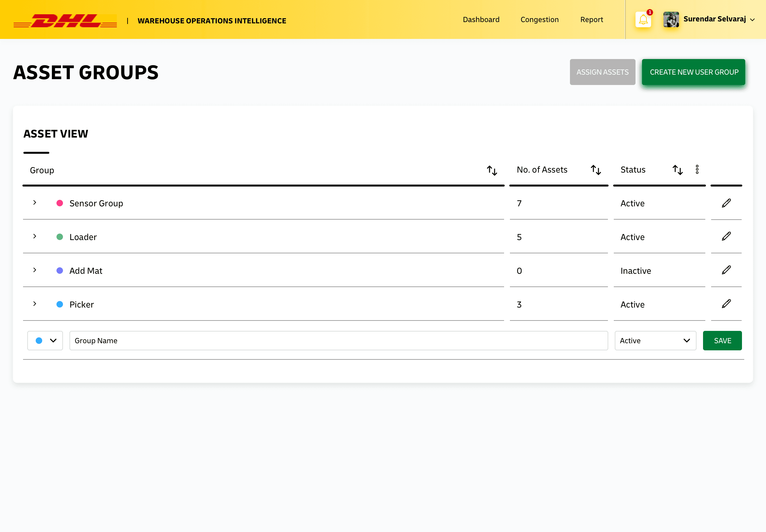Expand the Loader row

pyautogui.click(x=35, y=236)
